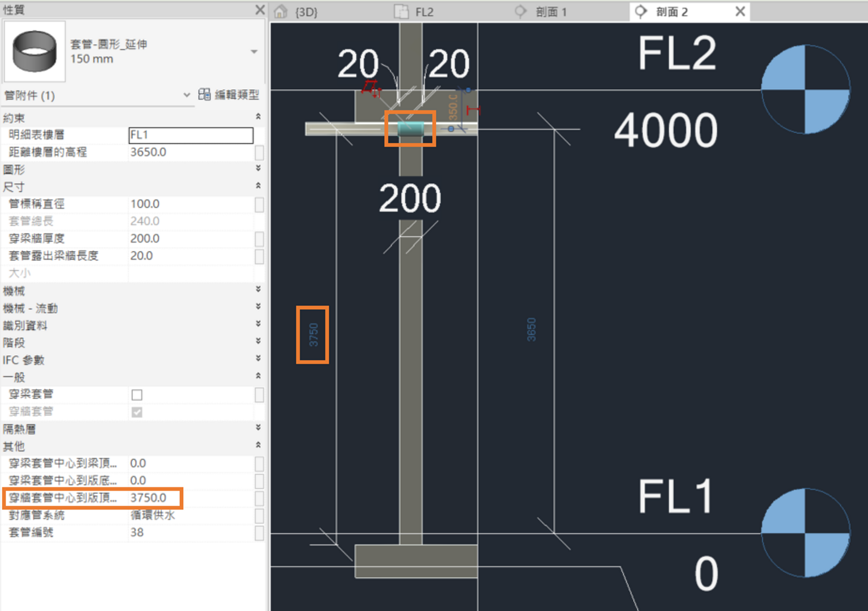This screenshot has height=611, width=868.
Task: Collapse the 約束 properties group
Action: (x=258, y=117)
